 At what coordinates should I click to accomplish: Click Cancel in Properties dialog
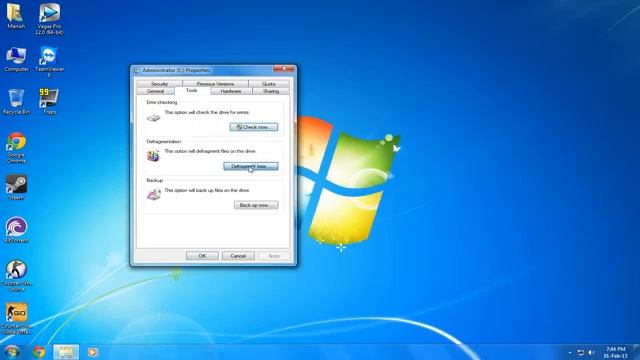pyautogui.click(x=238, y=256)
